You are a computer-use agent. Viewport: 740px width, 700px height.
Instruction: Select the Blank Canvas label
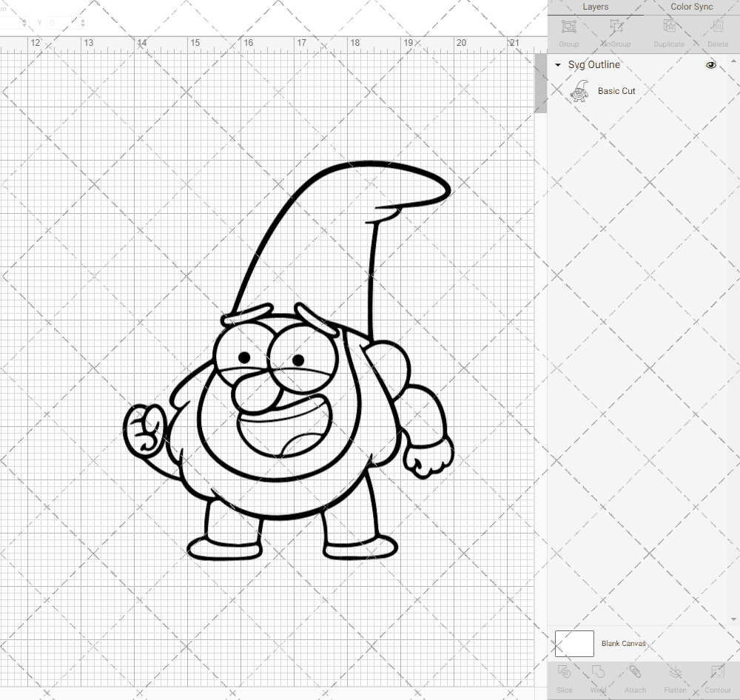(x=623, y=643)
